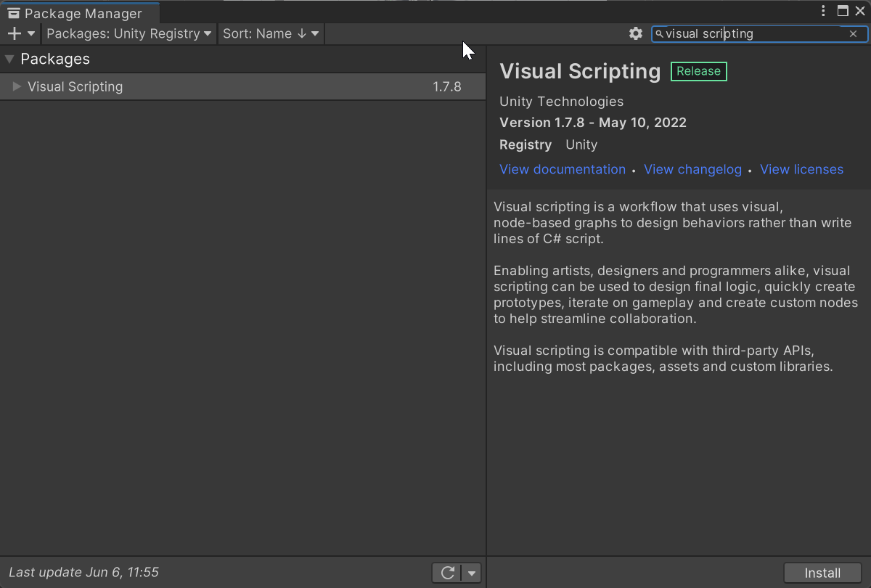Open the dropdown arrow beside refresh

click(x=472, y=573)
